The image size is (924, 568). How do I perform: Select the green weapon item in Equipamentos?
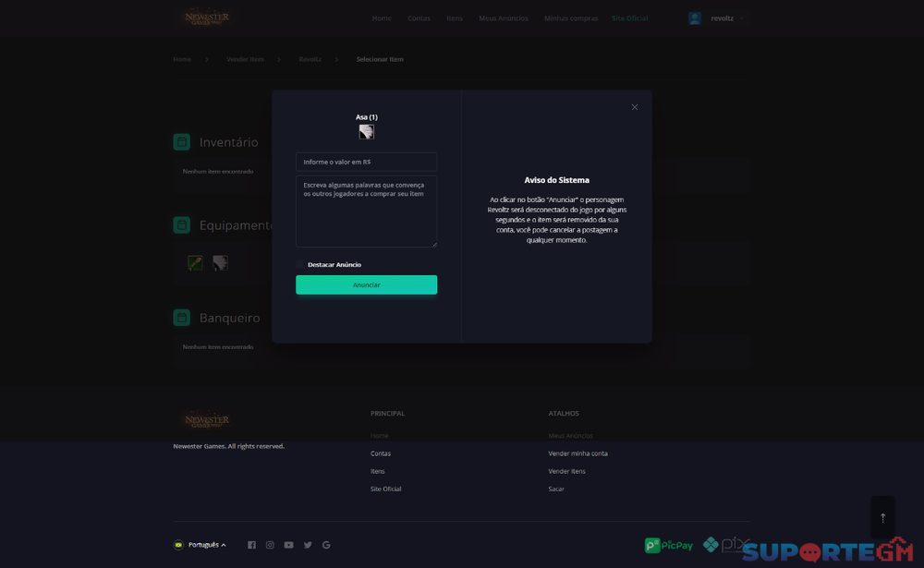pyautogui.click(x=195, y=263)
